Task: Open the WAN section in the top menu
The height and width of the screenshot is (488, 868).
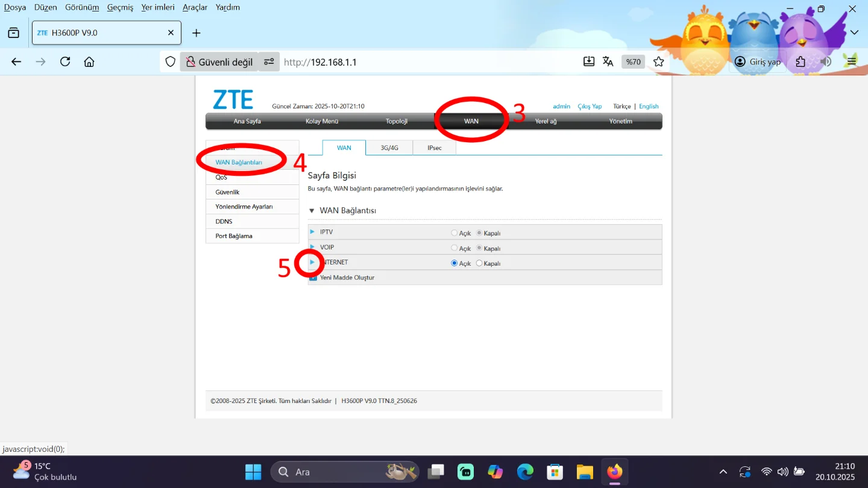Action: [471, 121]
